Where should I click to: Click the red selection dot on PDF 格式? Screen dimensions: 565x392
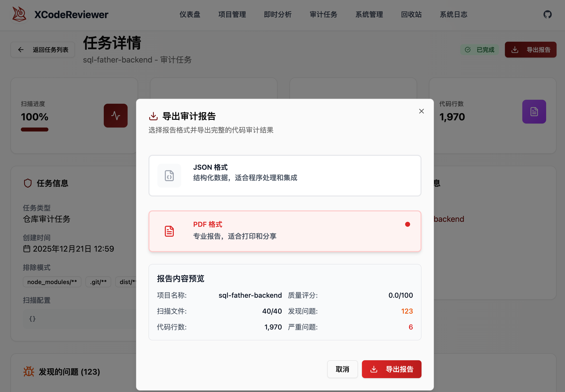[x=407, y=224]
